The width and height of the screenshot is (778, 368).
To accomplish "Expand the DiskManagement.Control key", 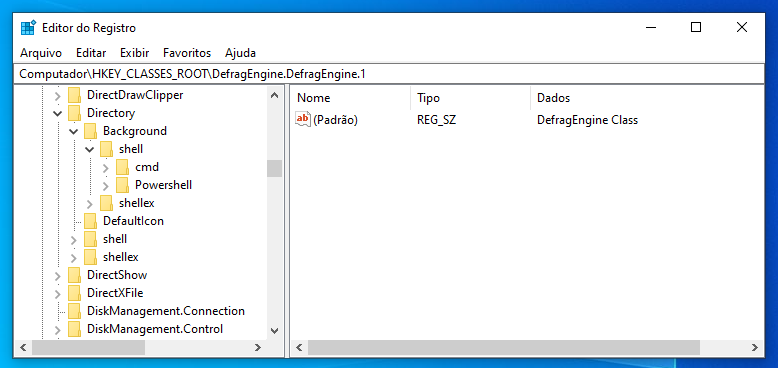I will [58, 329].
